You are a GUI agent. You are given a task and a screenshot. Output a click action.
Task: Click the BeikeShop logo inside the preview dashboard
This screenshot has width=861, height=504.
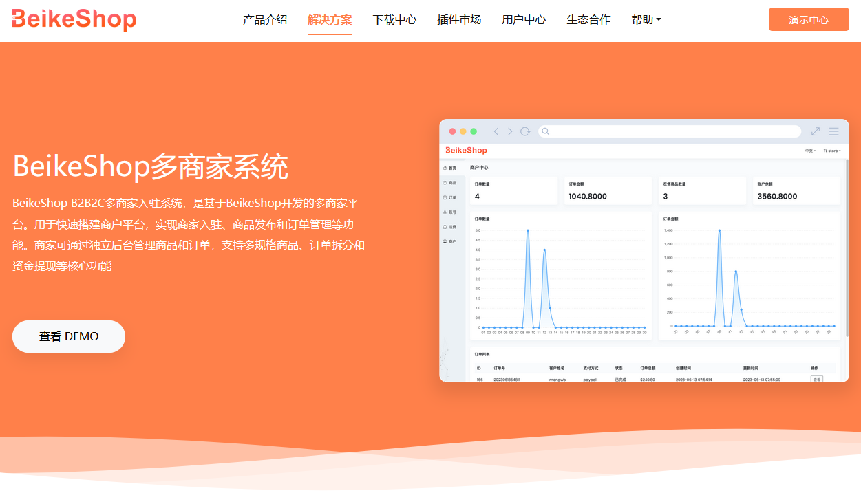[x=466, y=150]
